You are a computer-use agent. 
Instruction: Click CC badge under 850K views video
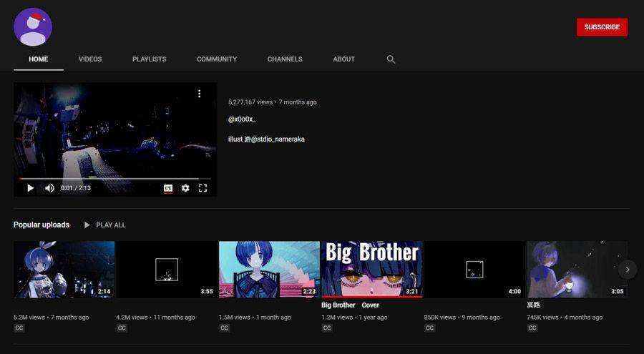tap(429, 328)
